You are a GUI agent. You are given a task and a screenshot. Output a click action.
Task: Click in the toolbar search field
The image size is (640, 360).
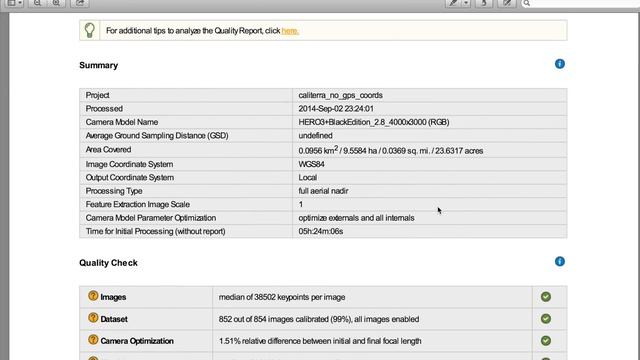pos(582,3)
